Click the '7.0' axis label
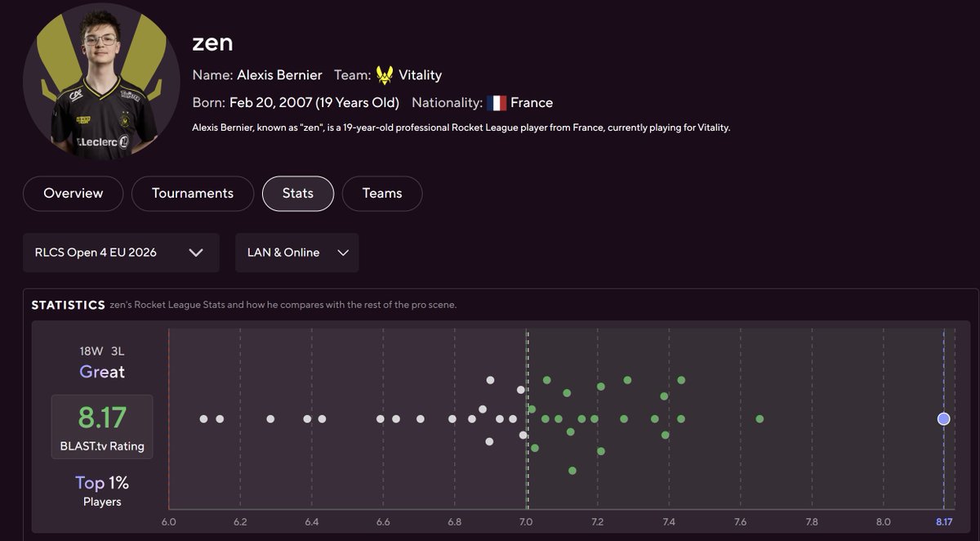980x541 pixels. [x=526, y=521]
